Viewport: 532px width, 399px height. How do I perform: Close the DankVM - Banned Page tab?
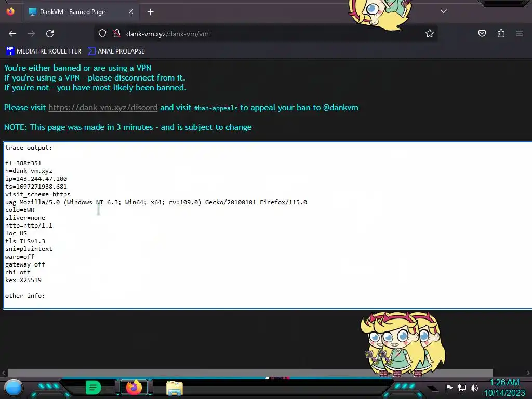coord(130,11)
